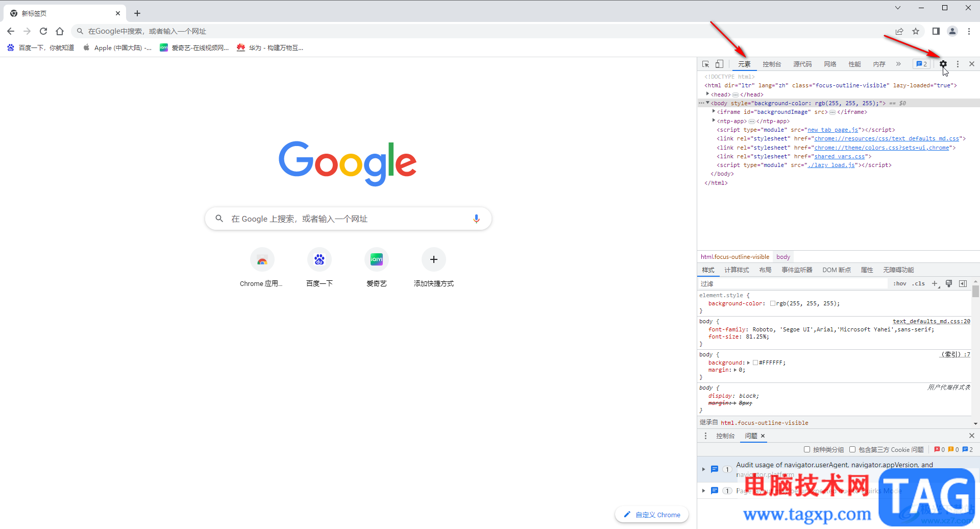Viewport: 980px width, 529px height.
Task: Expand the background shorthand property
Action: tap(748, 363)
